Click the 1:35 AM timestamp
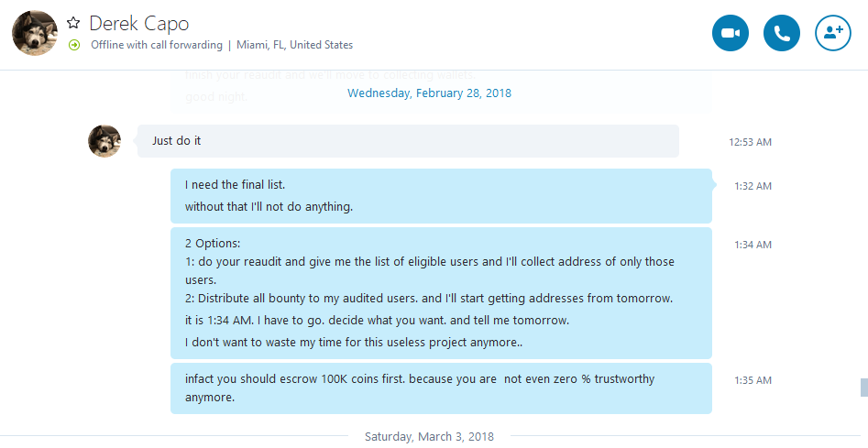The image size is (868, 448). pos(753,380)
